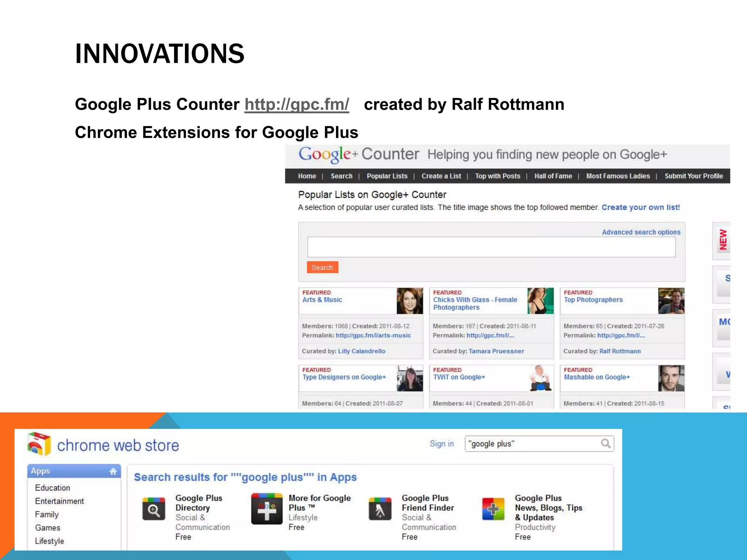
Task: Open the permalink of the Top Photographers list
Action: (x=621, y=335)
